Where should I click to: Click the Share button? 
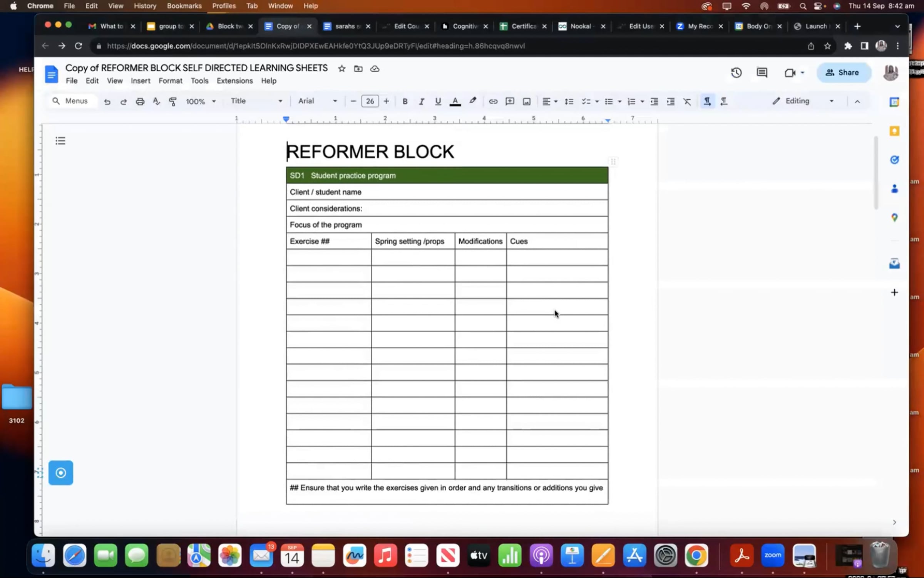pyautogui.click(x=843, y=72)
